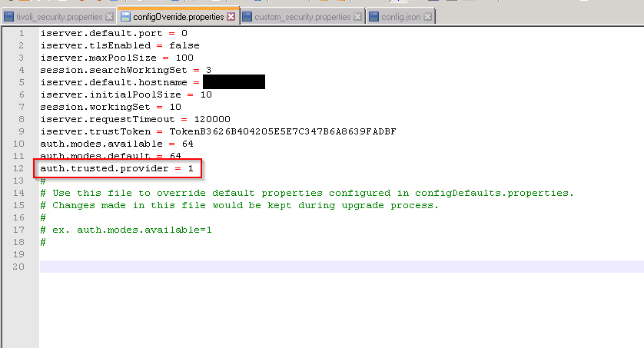
Task: Click line number 19 in the gutter
Action: tap(18, 255)
